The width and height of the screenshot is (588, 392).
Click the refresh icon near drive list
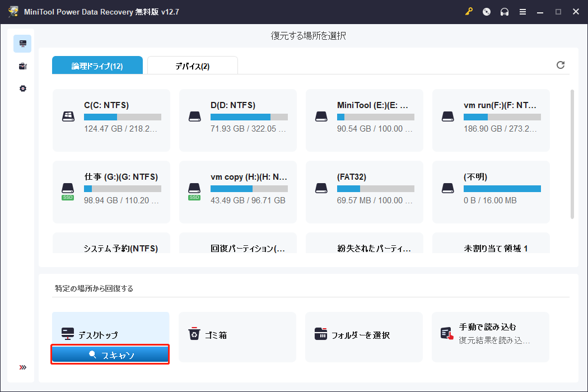coord(561,65)
